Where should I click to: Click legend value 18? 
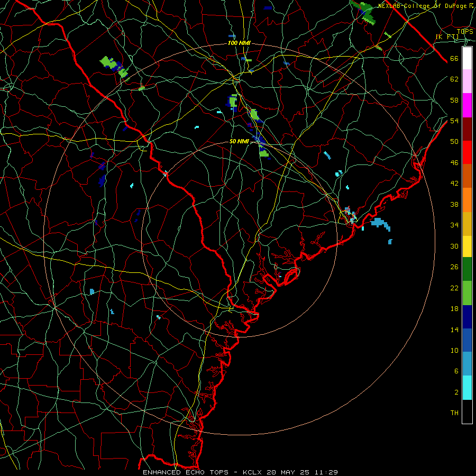coord(454,309)
